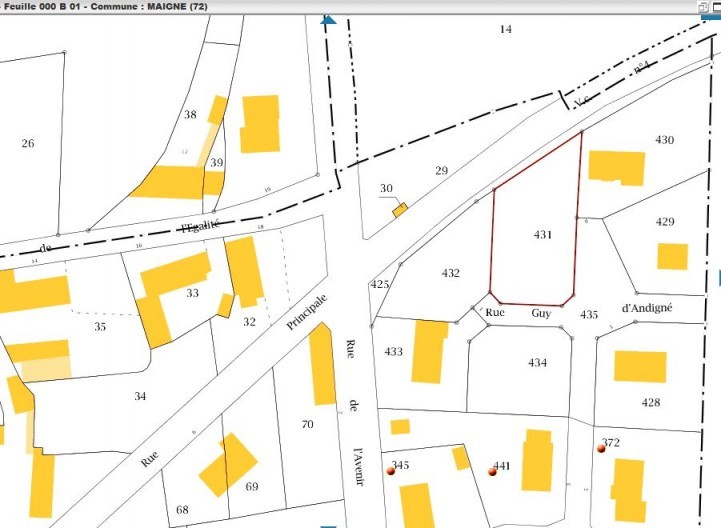721x528 pixels.
Task: Select parcel 14 at the top
Action: pyautogui.click(x=505, y=30)
